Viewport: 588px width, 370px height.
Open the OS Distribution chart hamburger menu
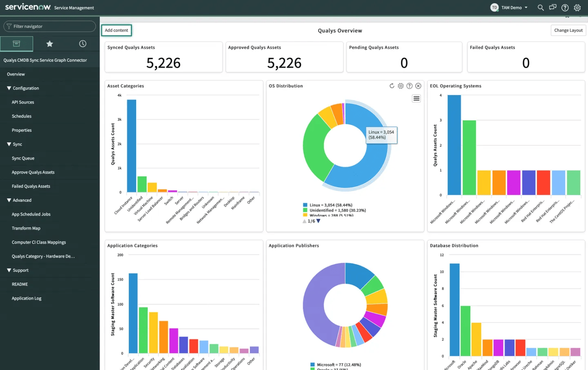(x=416, y=98)
